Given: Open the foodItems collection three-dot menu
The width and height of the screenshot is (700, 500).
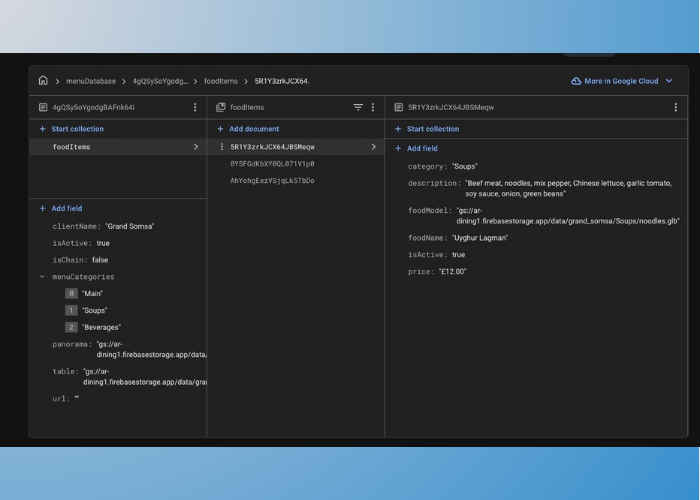Looking at the screenshot, I should click(373, 107).
